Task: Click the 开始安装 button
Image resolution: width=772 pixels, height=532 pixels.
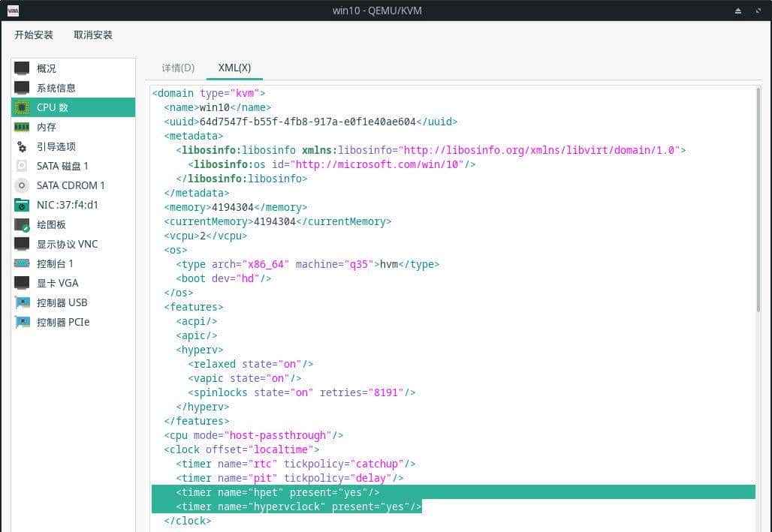Action: [34, 35]
